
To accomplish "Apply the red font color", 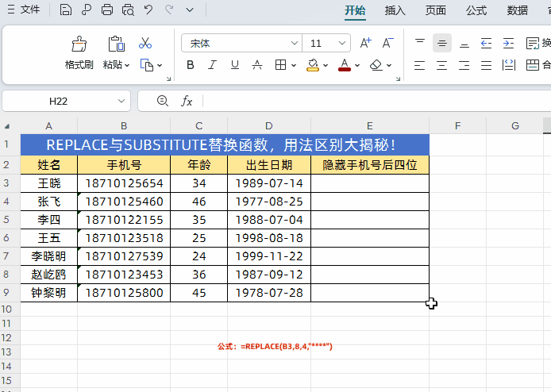I will (345, 65).
